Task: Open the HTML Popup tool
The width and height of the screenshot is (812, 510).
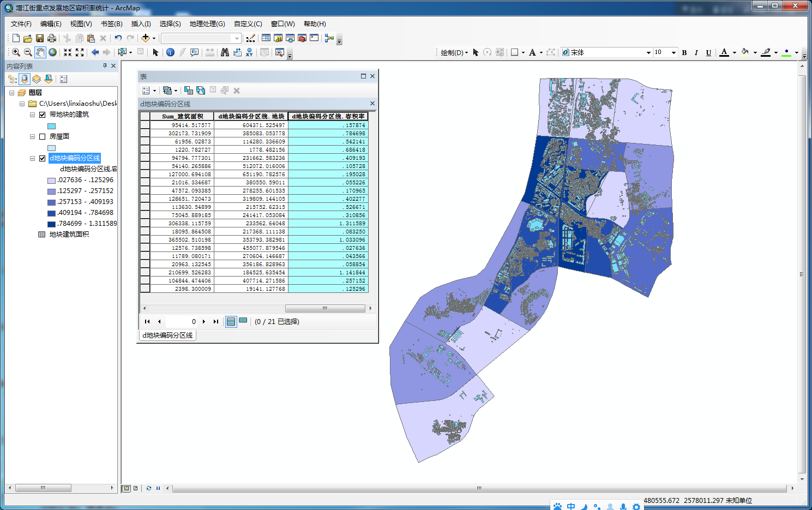Action: [194, 52]
